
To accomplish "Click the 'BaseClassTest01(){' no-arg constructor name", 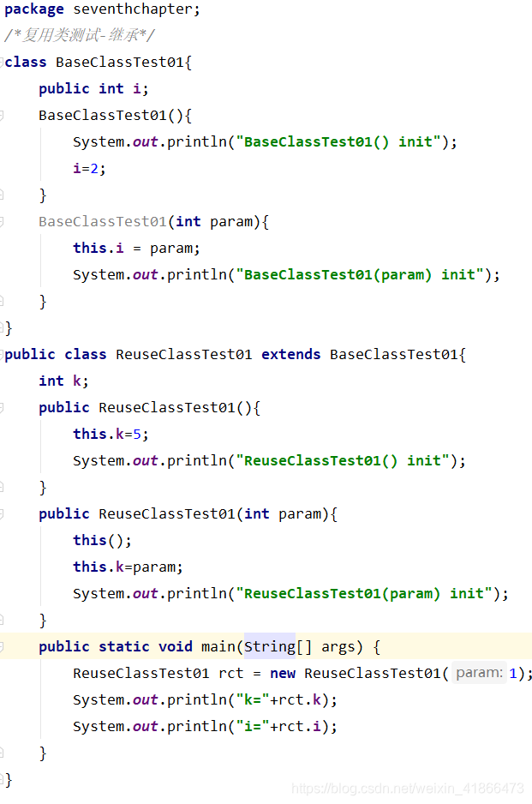I will click(x=103, y=115).
